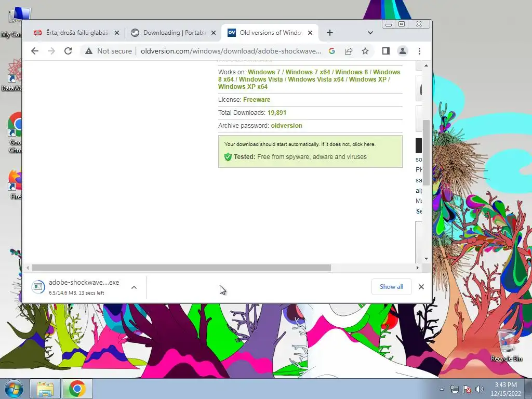Click the horizontal scrollbar thumb
The image size is (532, 399).
tap(181, 268)
